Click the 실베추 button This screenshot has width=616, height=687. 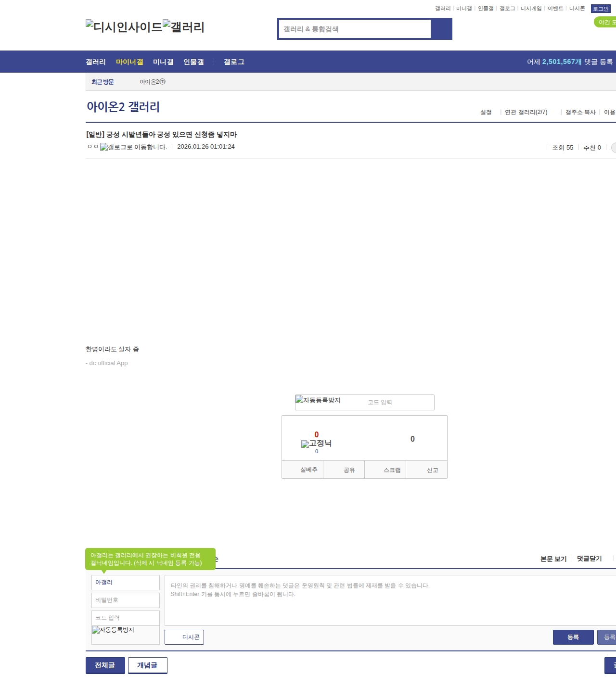click(303, 470)
